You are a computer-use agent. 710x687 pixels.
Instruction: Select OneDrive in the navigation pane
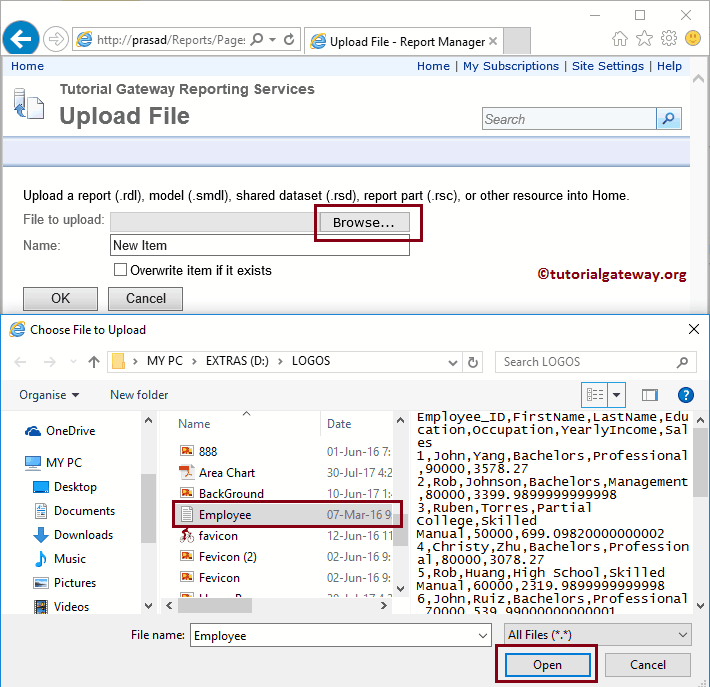pyautogui.click(x=60, y=431)
